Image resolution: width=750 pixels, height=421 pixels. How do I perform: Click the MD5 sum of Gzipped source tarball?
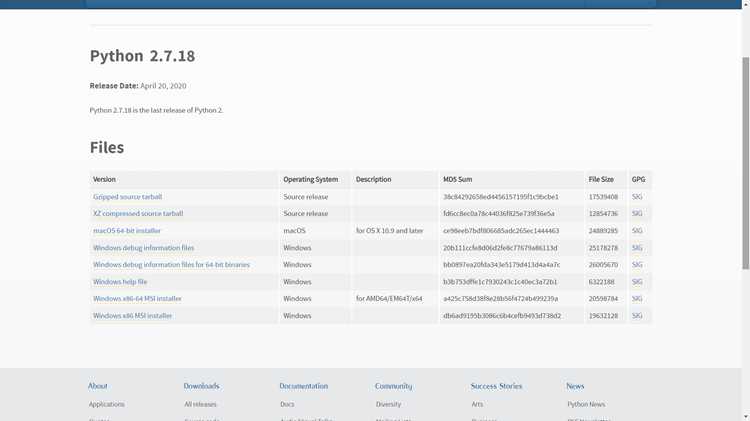tap(501, 197)
